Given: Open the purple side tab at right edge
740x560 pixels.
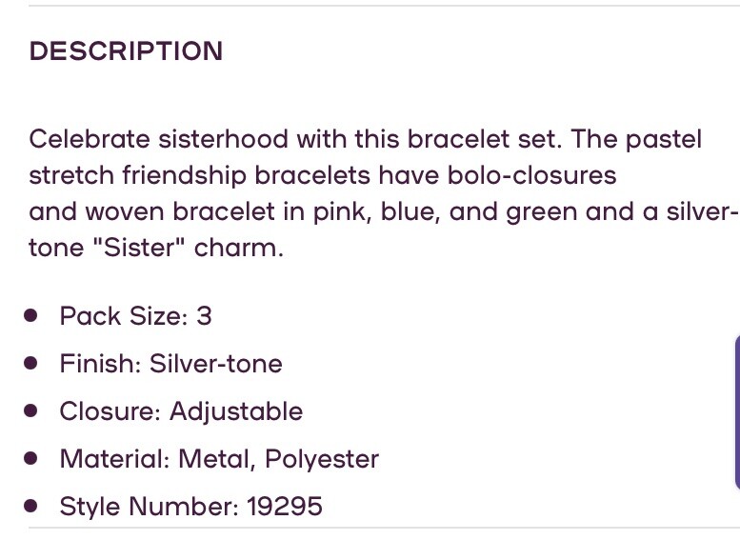Looking at the screenshot, I should coord(737,412).
